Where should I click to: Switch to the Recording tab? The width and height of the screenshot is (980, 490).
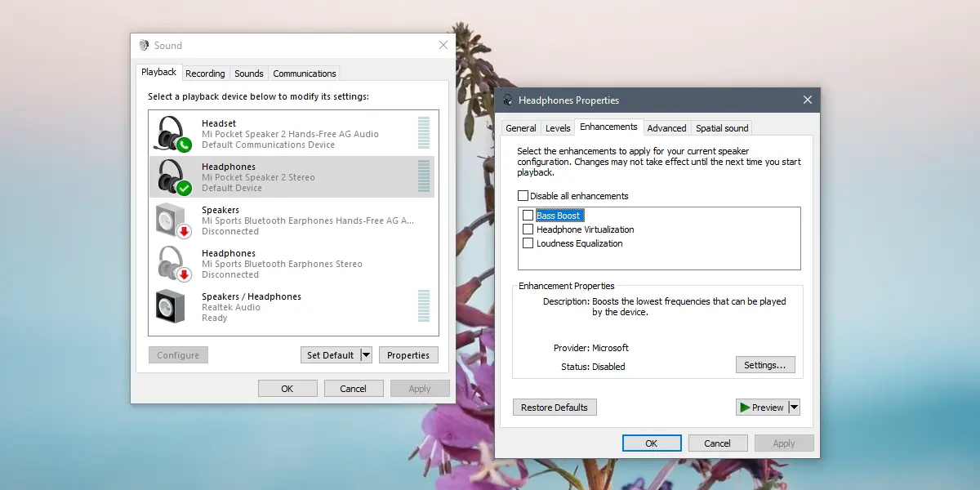[205, 73]
